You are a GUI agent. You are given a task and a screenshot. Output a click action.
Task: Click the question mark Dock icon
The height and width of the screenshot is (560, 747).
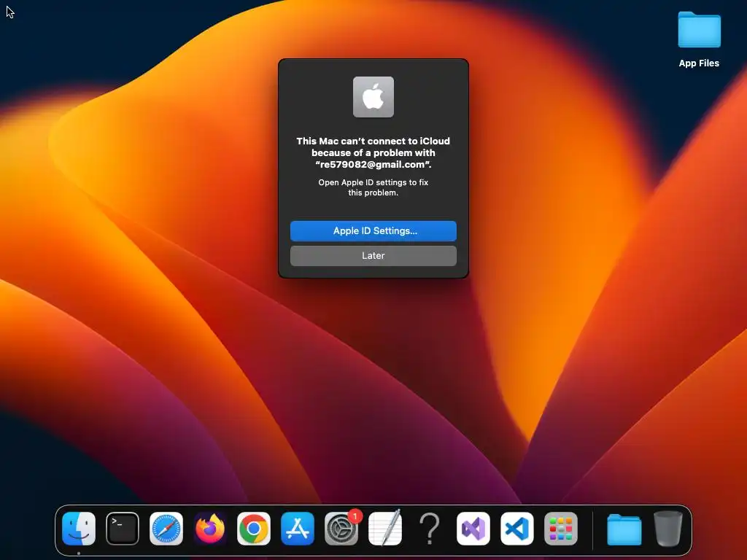click(429, 529)
